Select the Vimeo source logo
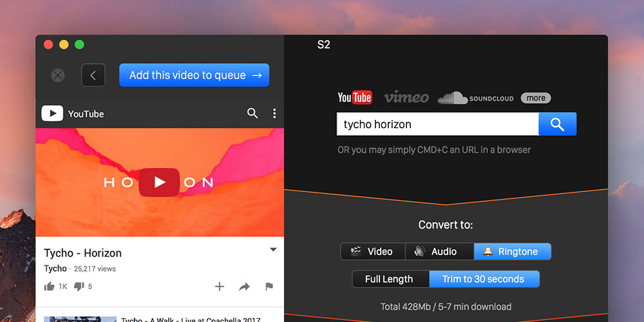644x322 pixels. tap(406, 97)
